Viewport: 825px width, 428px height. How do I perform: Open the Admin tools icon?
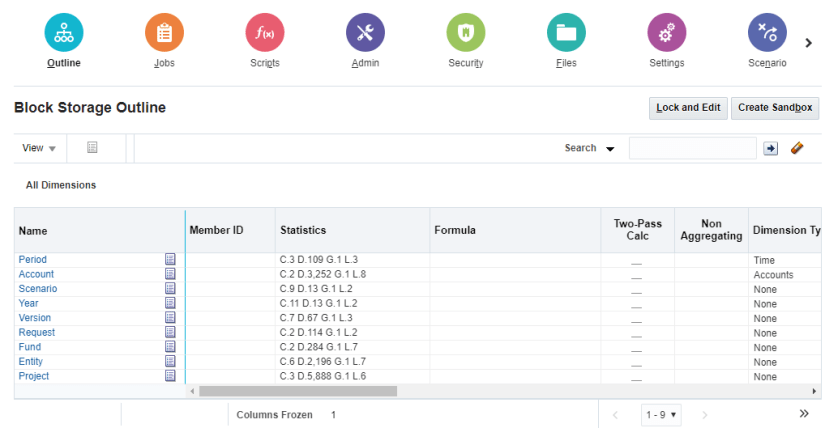[365, 33]
